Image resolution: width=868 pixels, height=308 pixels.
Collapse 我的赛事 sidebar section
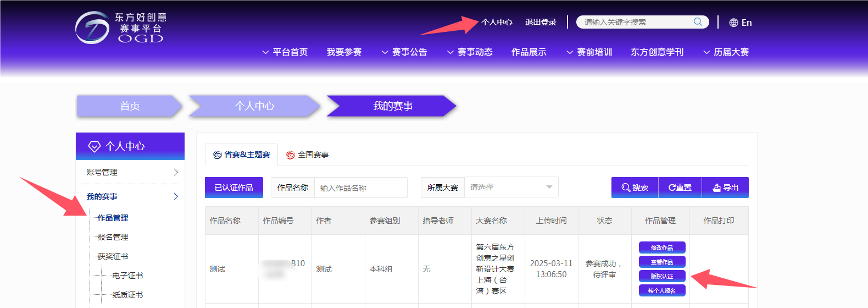coord(132,196)
